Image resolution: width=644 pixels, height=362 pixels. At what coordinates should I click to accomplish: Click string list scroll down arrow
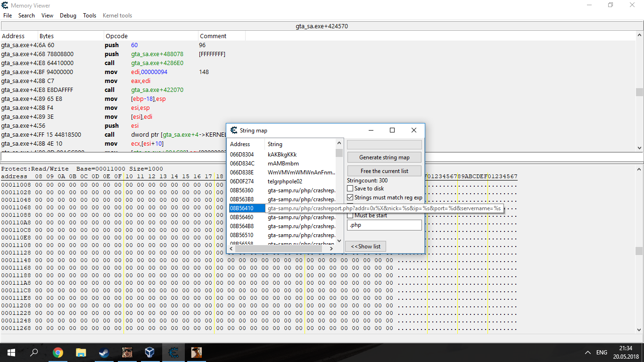pos(339,240)
